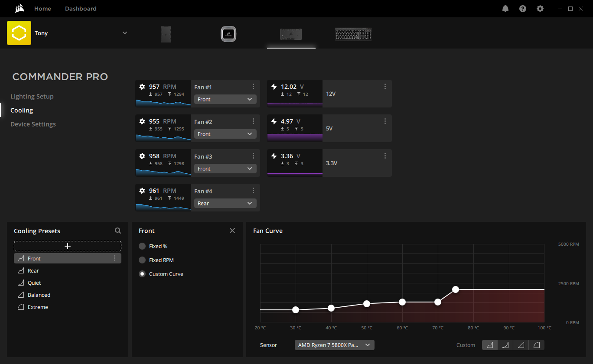Select the AIO cooler device thumbnail

pos(228,34)
